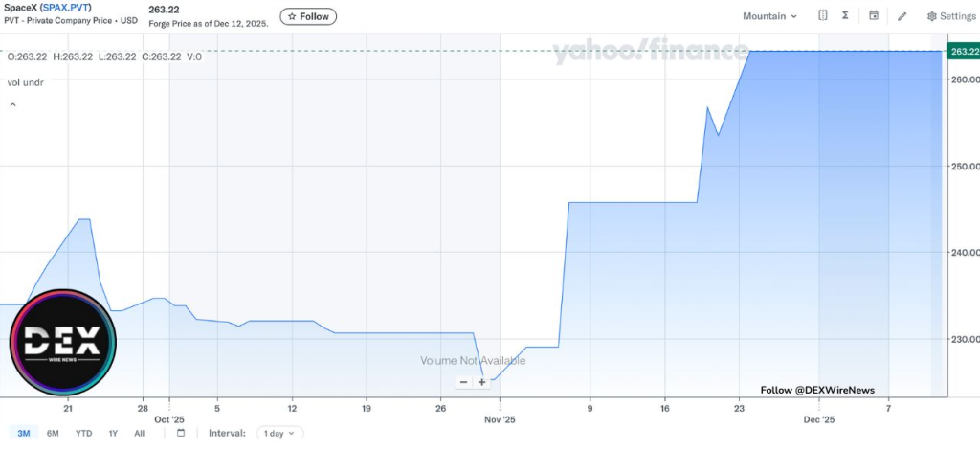Switch to the 1Y time range
The width and height of the screenshot is (980, 451).
point(113,434)
